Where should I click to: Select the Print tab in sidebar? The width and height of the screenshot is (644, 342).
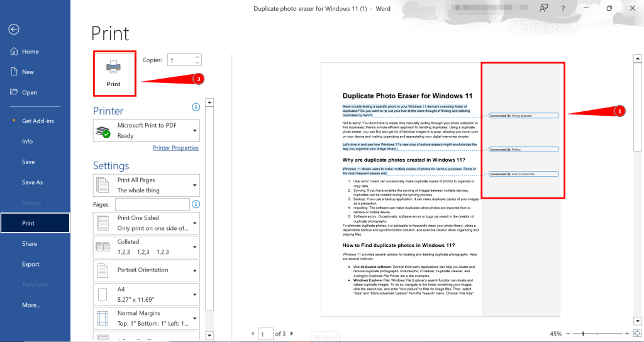coord(35,223)
